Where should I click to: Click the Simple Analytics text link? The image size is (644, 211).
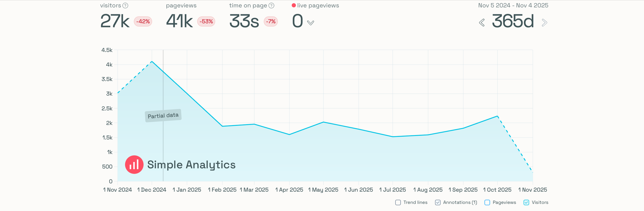click(x=191, y=165)
